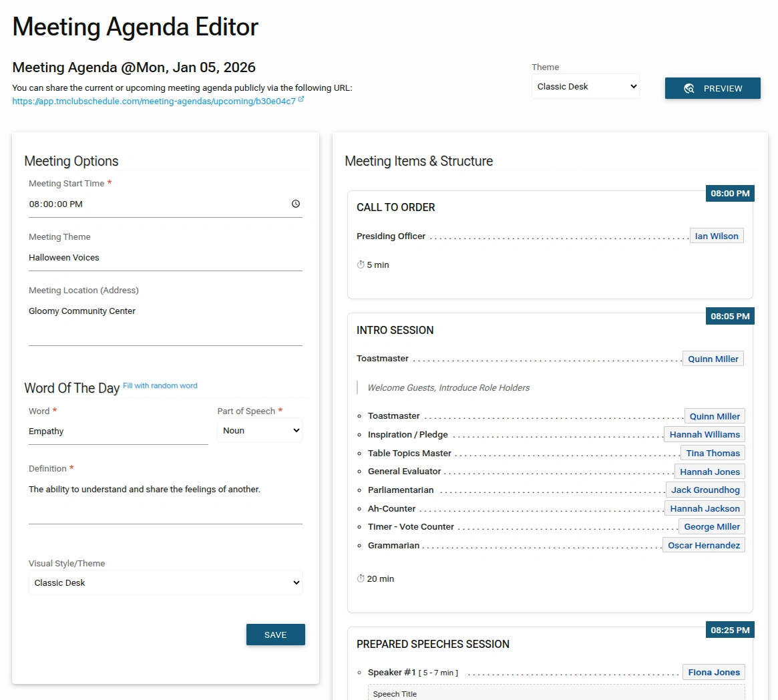Expand the Part of Speech dropdown

[260, 431]
